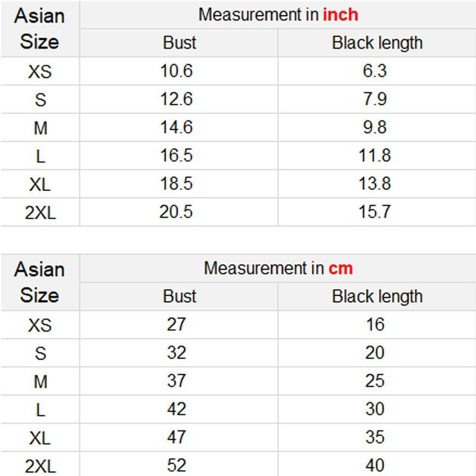Select the 10.6 bust value cell
This screenshot has height=476, width=476.
click(177, 71)
